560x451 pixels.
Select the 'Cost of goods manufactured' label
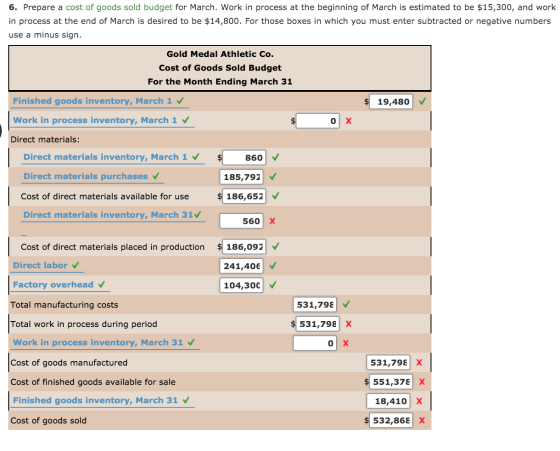69,363
